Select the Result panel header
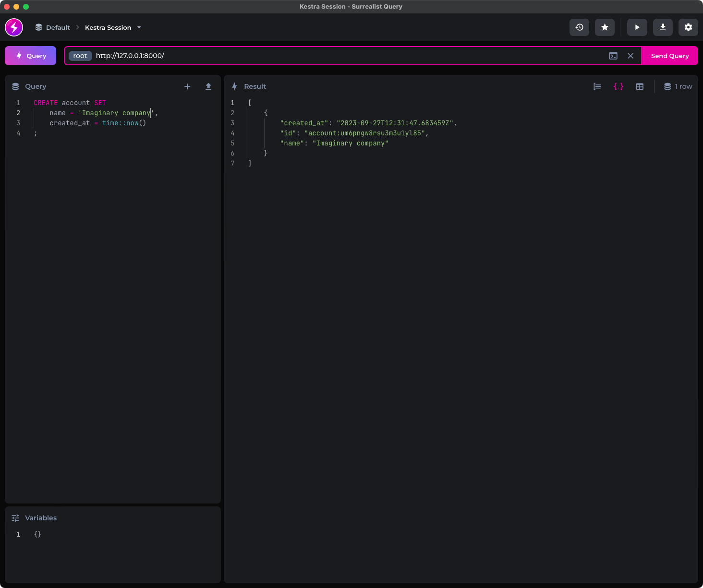 tap(255, 86)
